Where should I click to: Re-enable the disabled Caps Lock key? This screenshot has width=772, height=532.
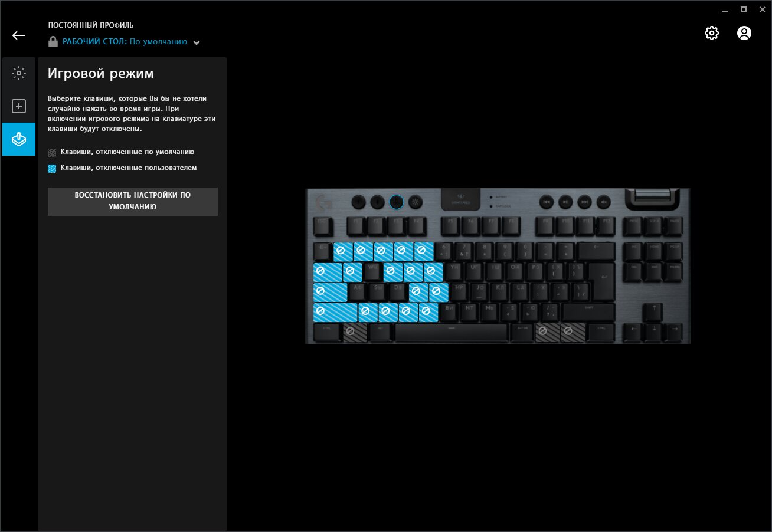pos(330,292)
